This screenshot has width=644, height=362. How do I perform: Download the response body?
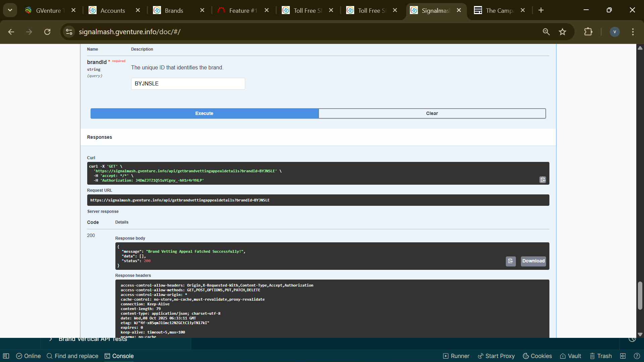(533, 261)
